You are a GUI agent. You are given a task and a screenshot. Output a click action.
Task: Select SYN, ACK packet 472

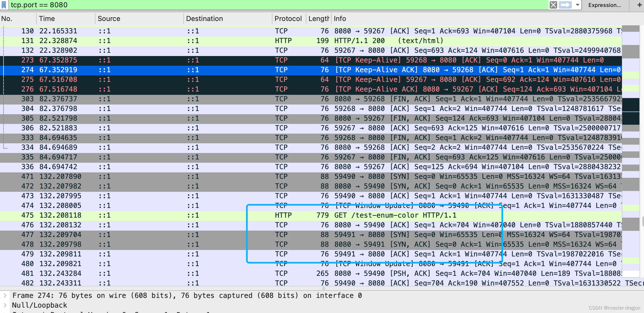311,186
